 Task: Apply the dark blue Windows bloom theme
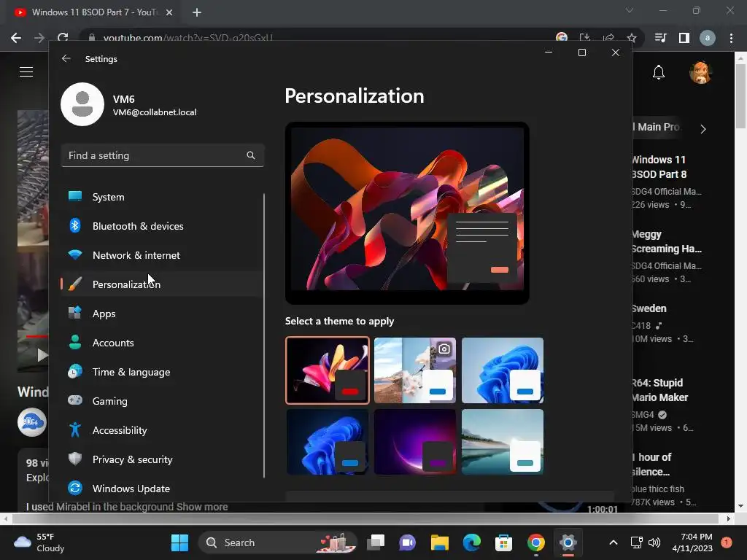tap(328, 442)
